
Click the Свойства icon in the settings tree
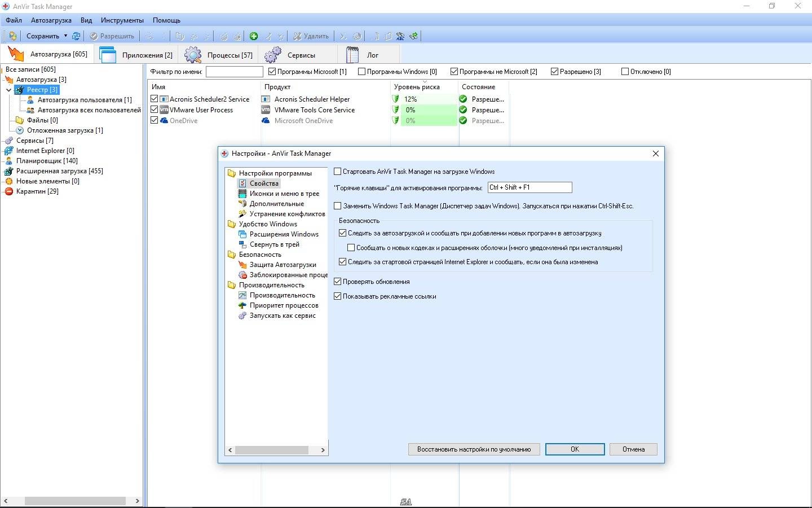[242, 183]
